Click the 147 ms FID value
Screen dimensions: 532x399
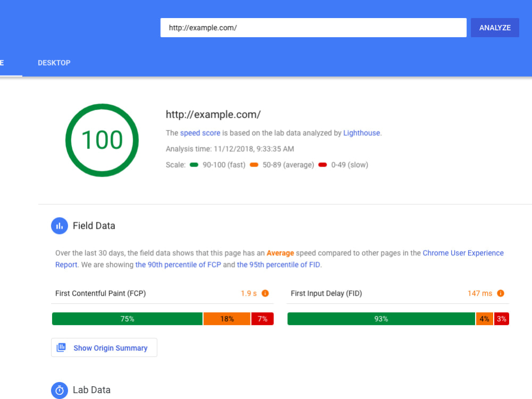coord(480,293)
